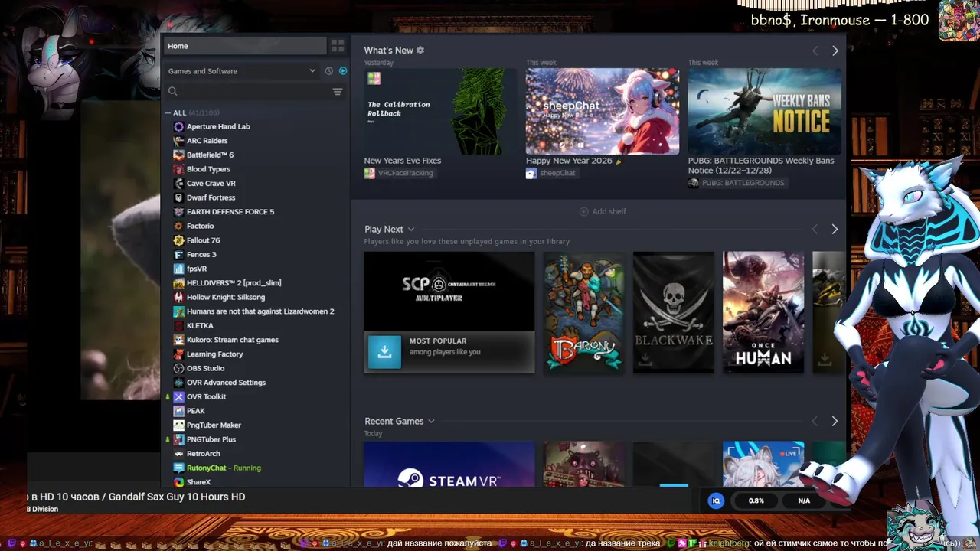The width and height of the screenshot is (980, 551).
Task: Toggle the ready-to-play filter icon
Action: pos(343,71)
